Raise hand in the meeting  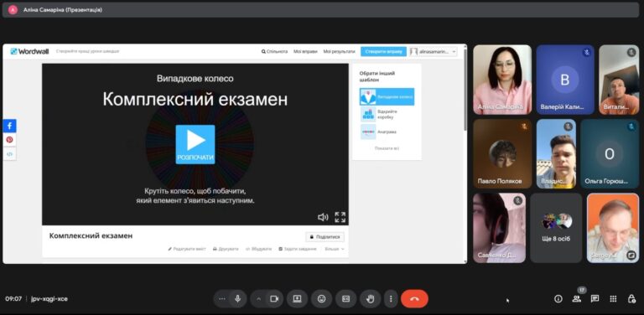[x=370, y=299]
